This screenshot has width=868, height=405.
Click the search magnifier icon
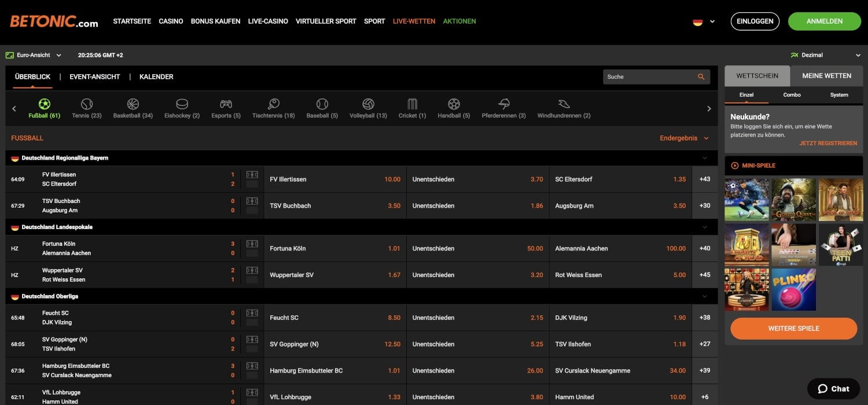point(701,76)
